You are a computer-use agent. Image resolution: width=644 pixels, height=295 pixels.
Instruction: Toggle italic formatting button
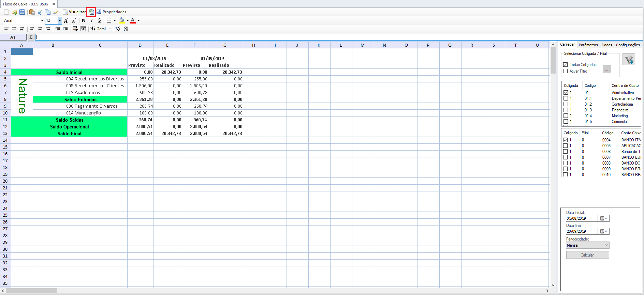pos(91,20)
